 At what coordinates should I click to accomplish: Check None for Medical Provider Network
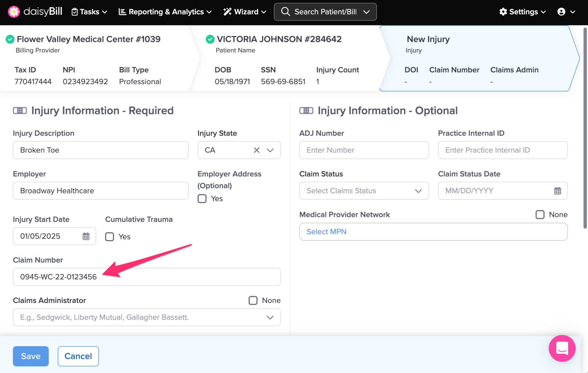point(540,215)
